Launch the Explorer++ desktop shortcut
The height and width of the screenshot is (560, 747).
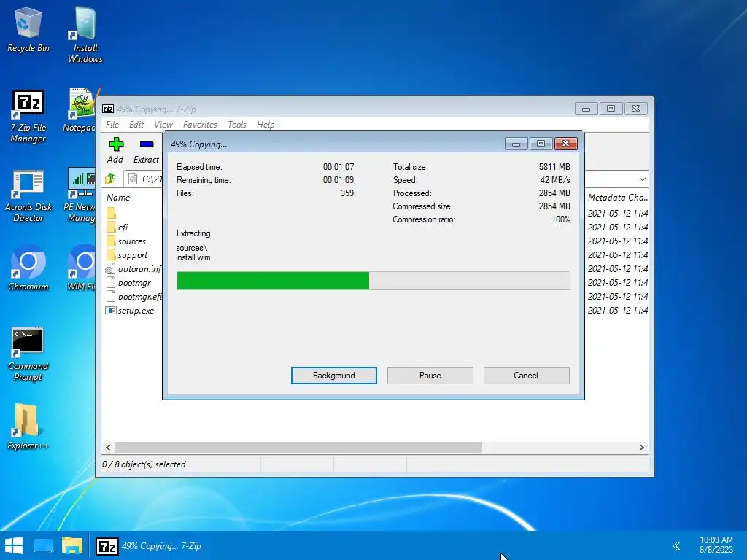[28, 427]
